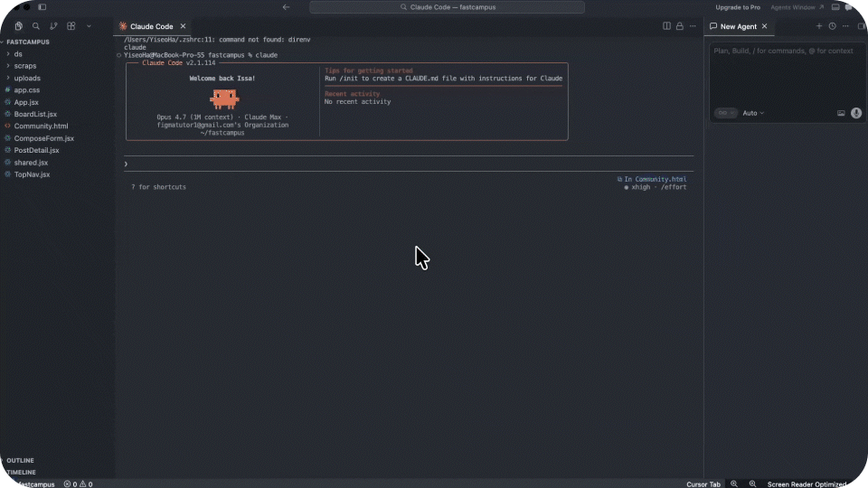Start a new agent chat with plus

point(819,26)
